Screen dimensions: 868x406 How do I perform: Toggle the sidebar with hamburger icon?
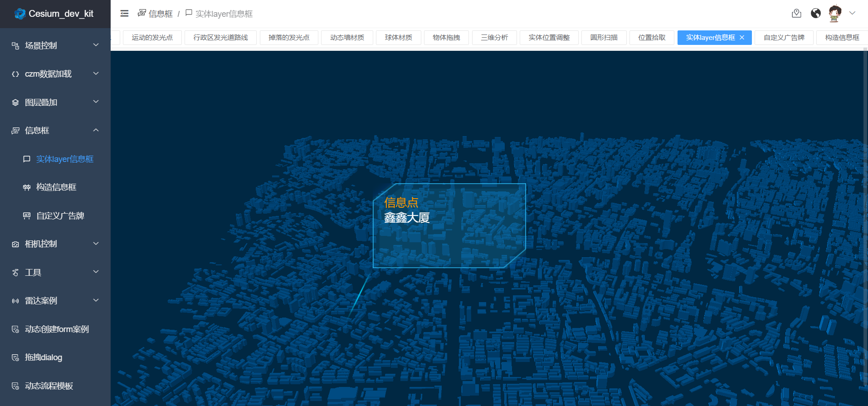click(x=124, y=14)
